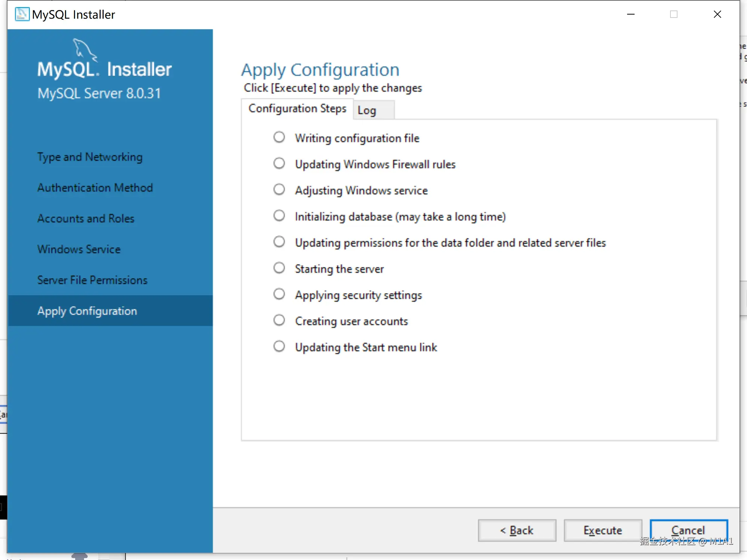Click the Updating the Start menu link circle
Viewport: 747px width, 560px height.
[x=279, y=346]
